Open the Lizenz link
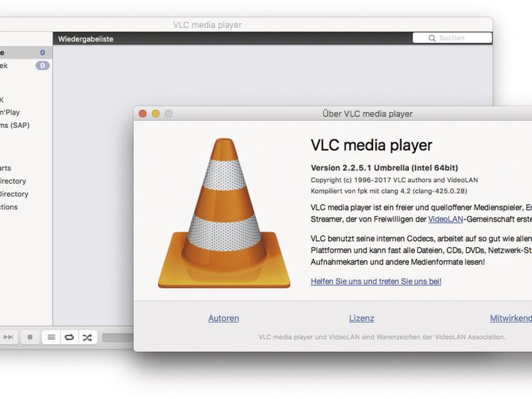Image resolution: width=532 pixels, height=399 pixels. (361, 318)
